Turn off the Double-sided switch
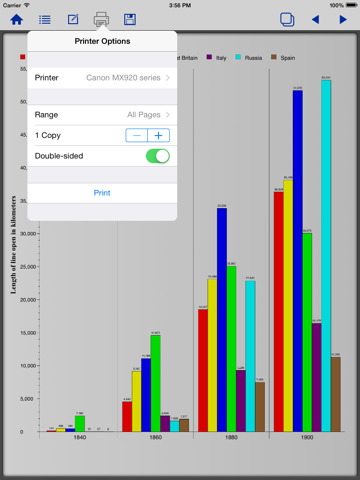 [x=158, y=156]
